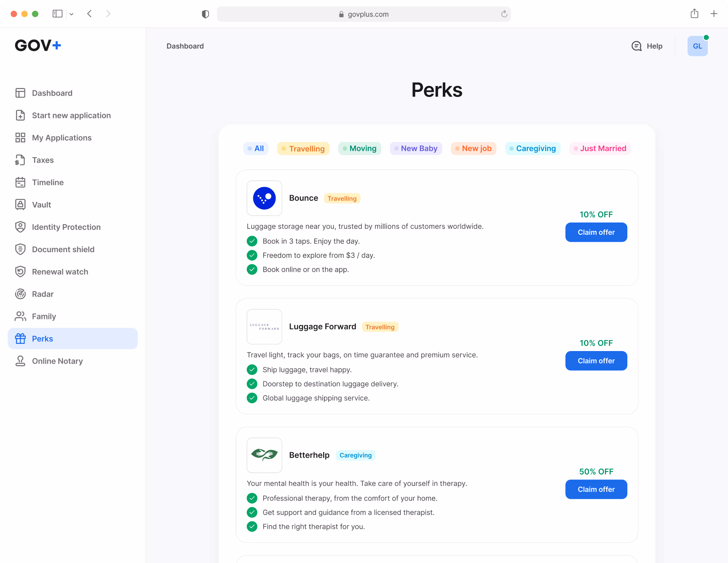Click the Bounce logo thumbnail
The width and height of the screenshot is (728, 563).
[x=265, y=198]
